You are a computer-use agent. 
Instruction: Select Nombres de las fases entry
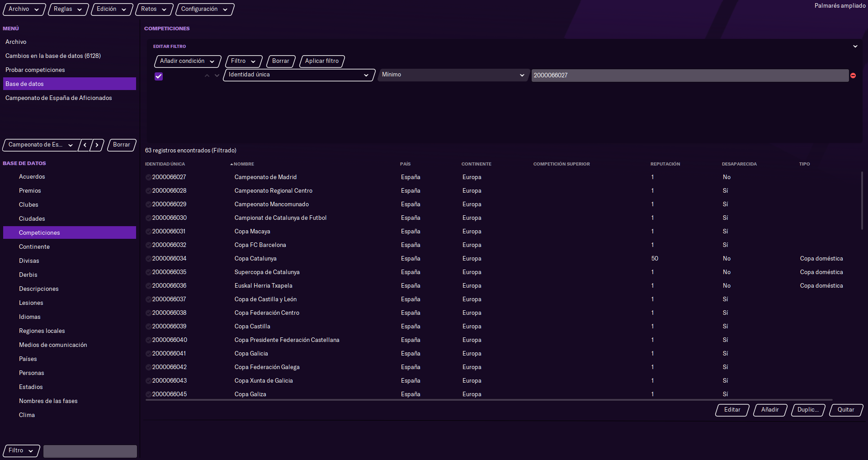[x=70, y=401]
